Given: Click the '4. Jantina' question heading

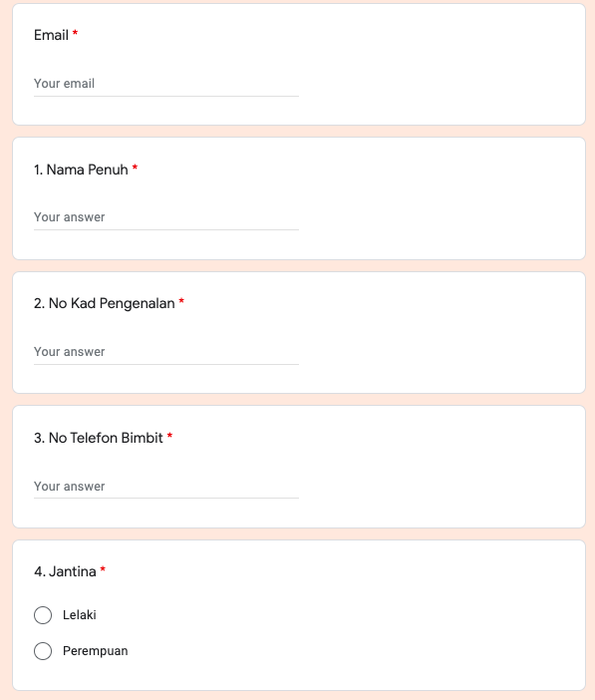Looking at the screenshot, I should tap(65, 572).
